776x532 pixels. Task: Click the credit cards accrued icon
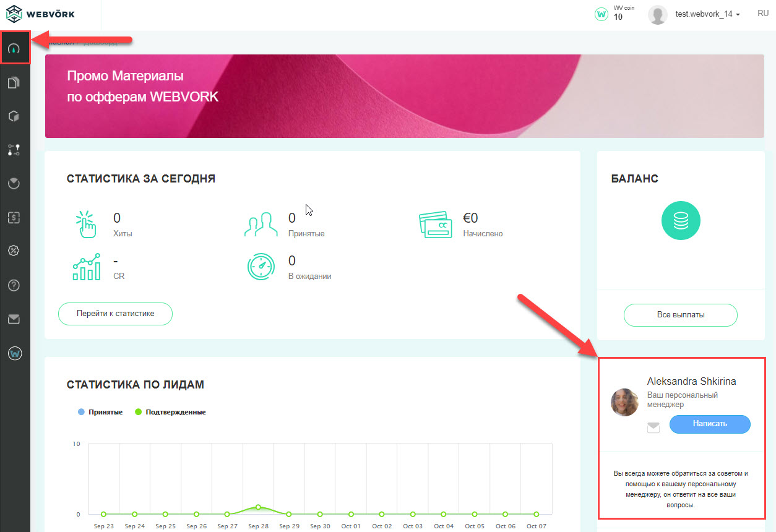[434, 224]
